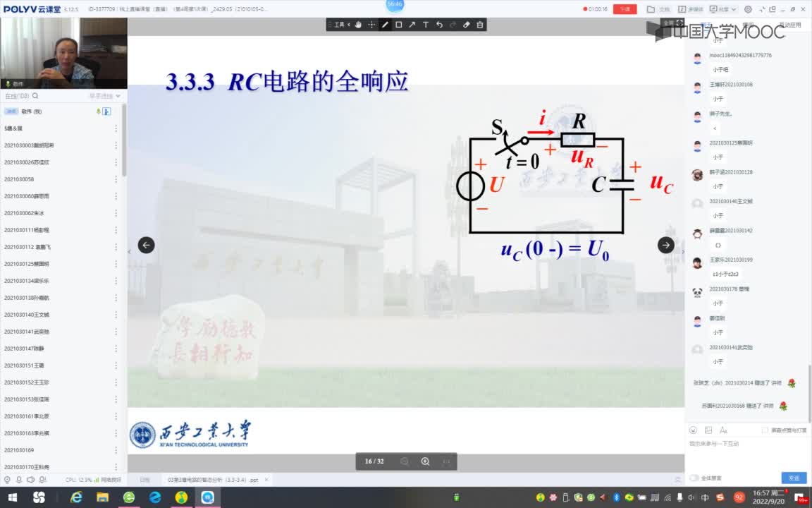Toggle the microphone icon in bottom-left
Screen dimensions: 812x508
click(x=18, y=480)
